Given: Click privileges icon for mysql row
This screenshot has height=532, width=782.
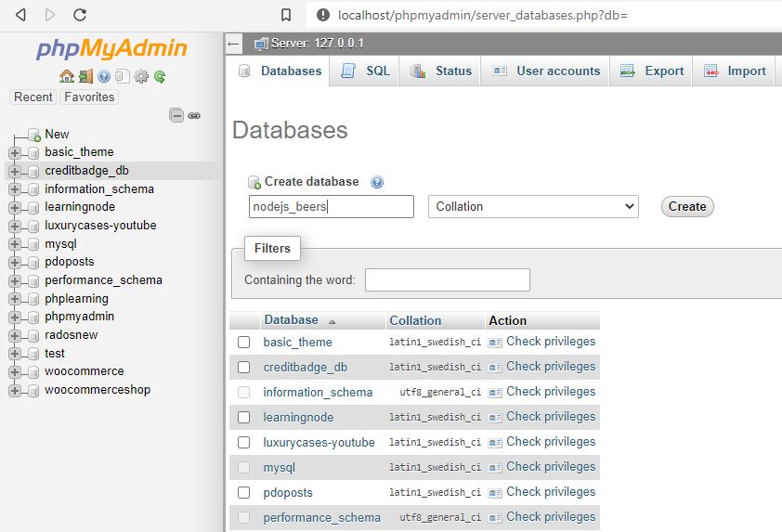Looking at the screenshot, I should click(x=495, y=468).
